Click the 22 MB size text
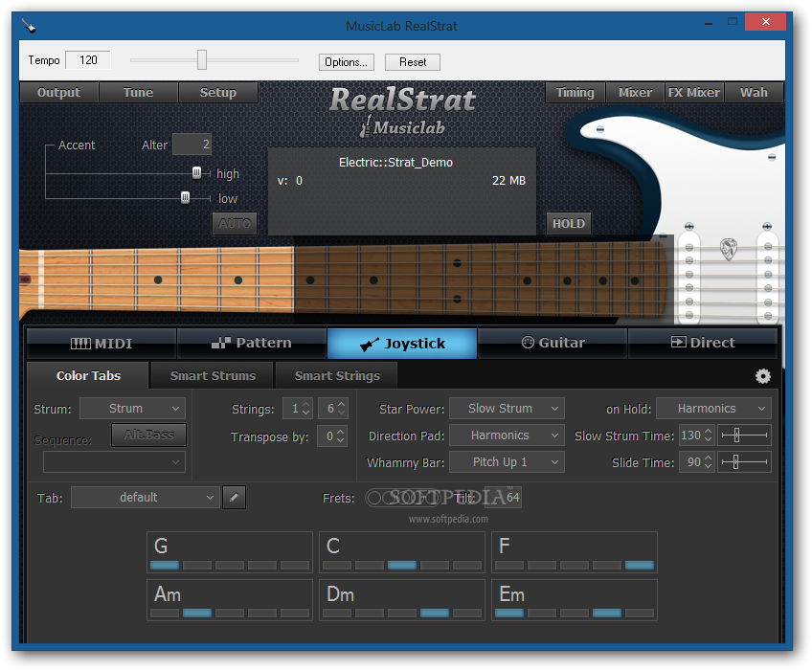This screenshot has width=812, height=670. click(508, 181)
